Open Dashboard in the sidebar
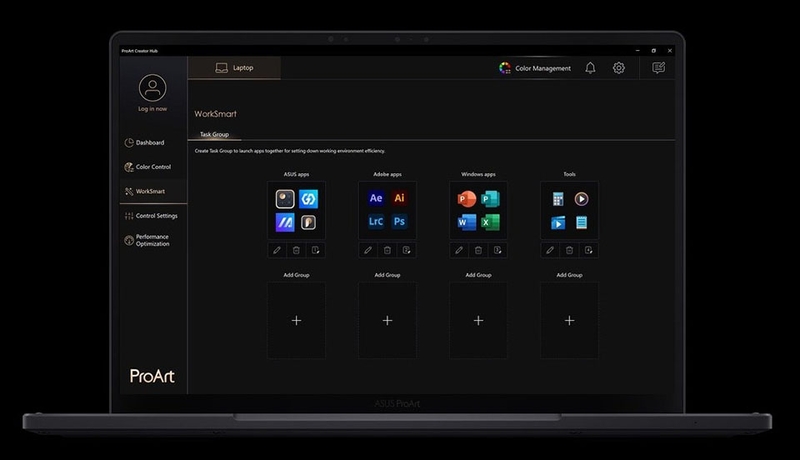 pyautogui.click(x=153, y=143)
